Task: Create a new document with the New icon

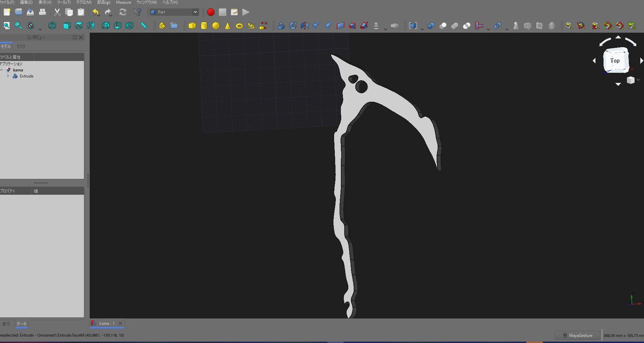Action: [7, 12]
